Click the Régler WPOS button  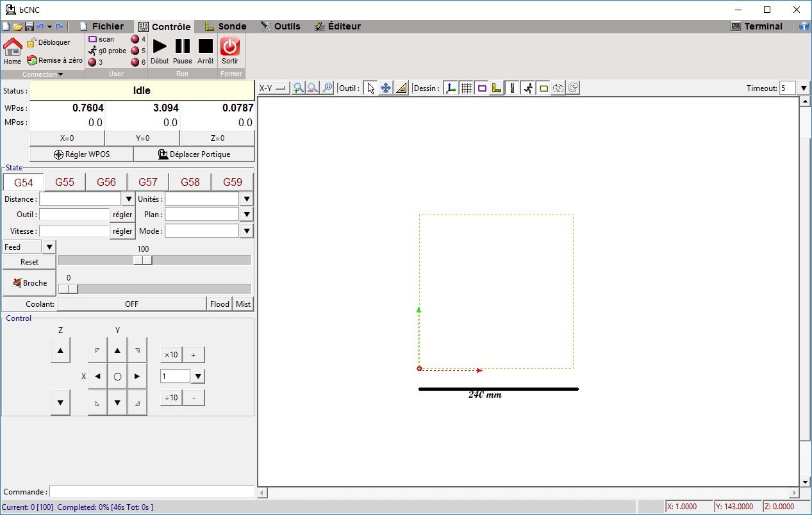coord(81,154)
